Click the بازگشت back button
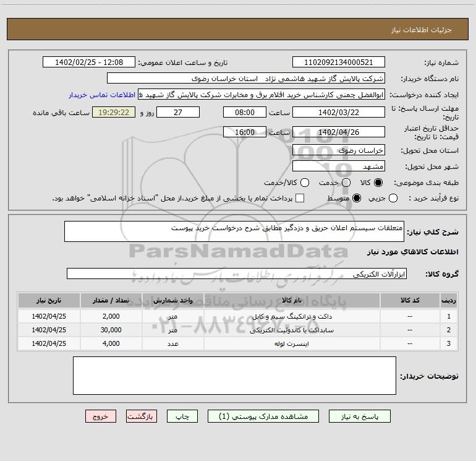The height and width of the screenshot is (461, 476). point(142,417)
